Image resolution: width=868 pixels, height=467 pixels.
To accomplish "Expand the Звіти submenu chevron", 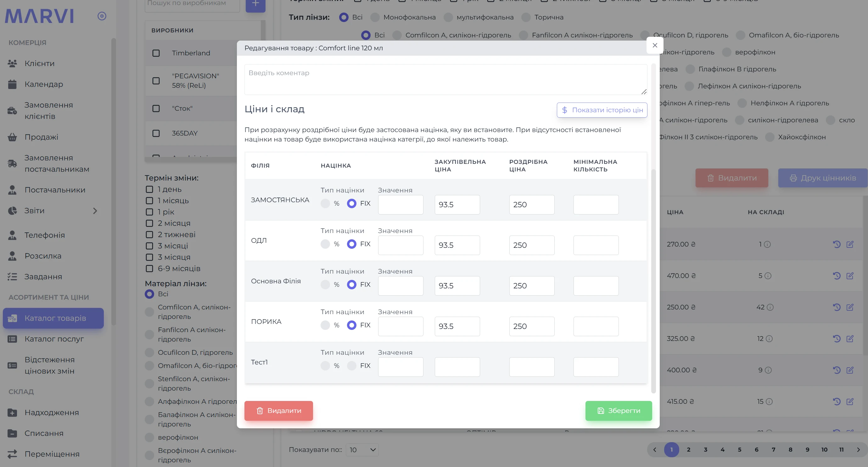I will (95, 211).
